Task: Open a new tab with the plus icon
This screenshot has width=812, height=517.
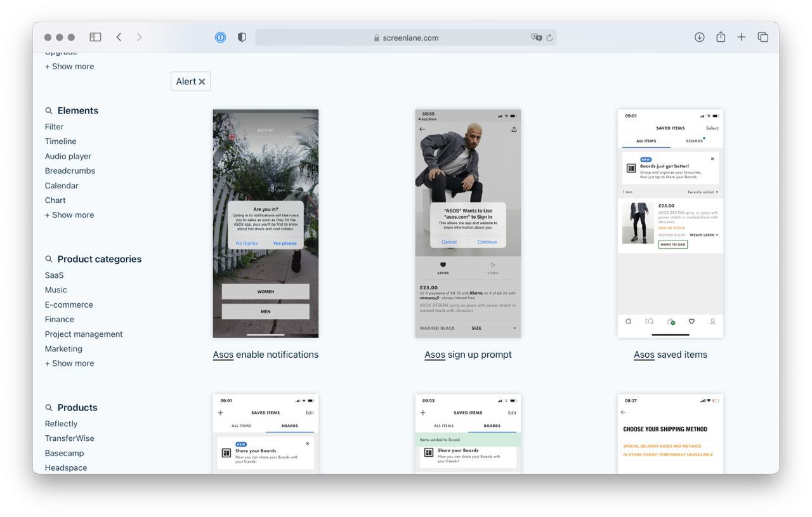Action: coord(741,37)
